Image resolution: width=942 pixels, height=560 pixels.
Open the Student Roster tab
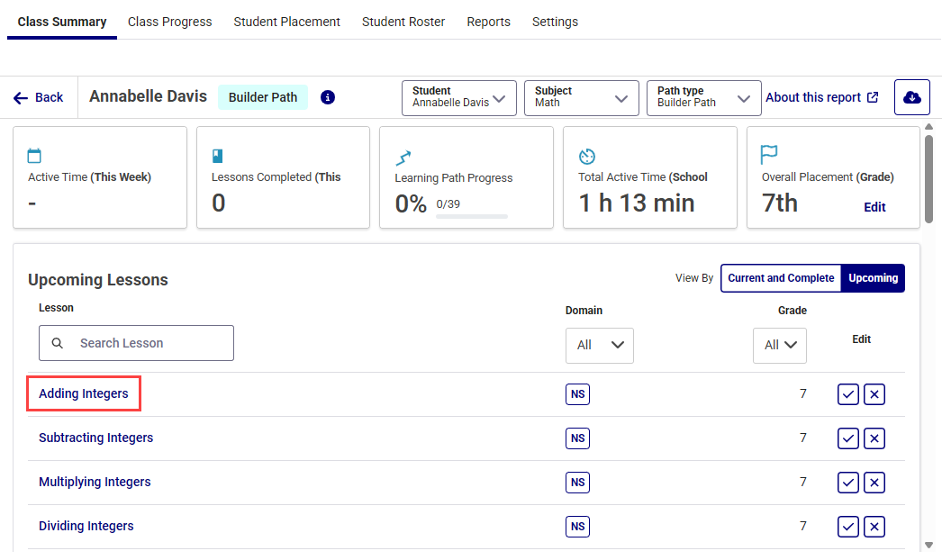[403, 23]
